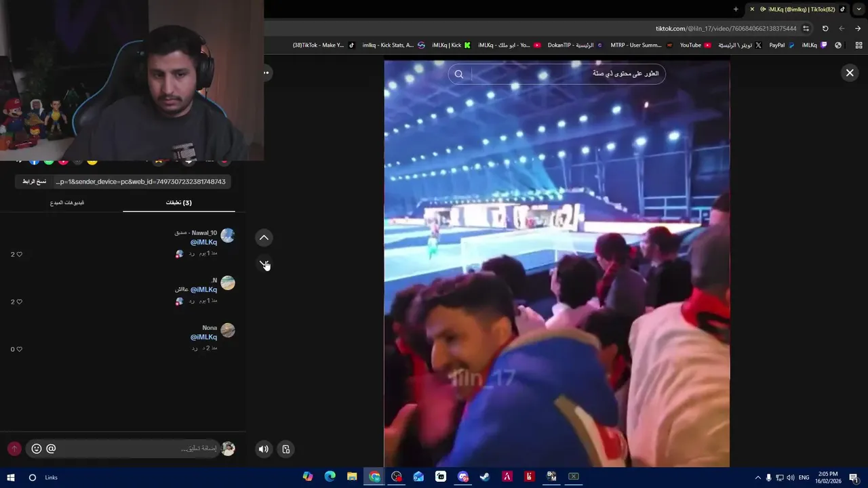
Task: Open iMLKq Twitch bookmark
Action: click(814, 45)
